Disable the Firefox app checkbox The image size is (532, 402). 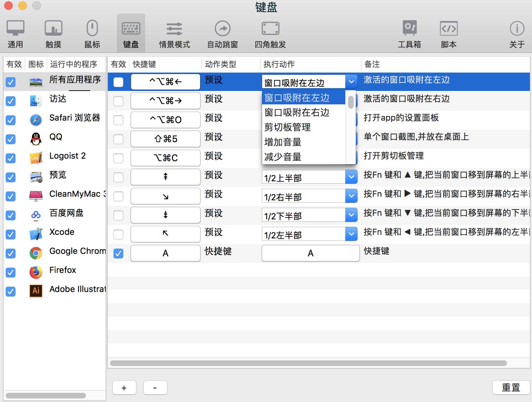[x=11, y=273]
